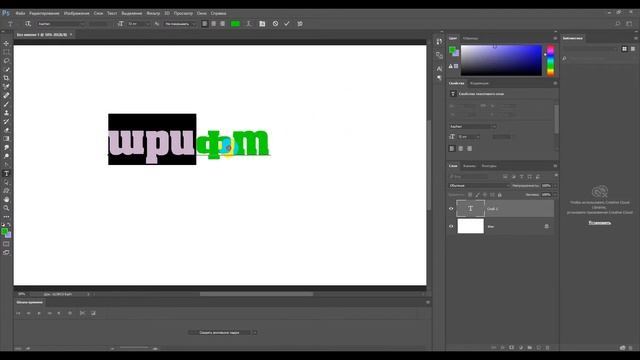
Task: Open the warp text option
Action: pos(248,24)
